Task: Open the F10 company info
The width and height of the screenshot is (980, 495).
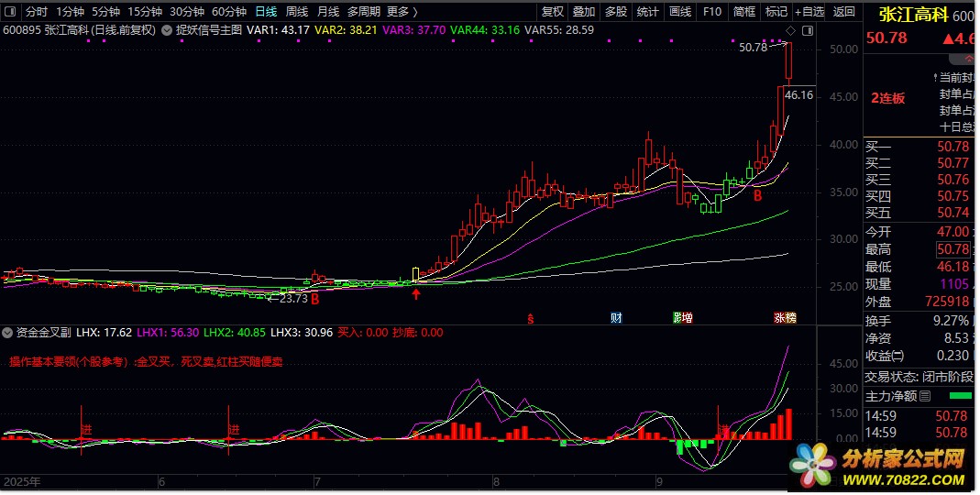Action: 711,12
